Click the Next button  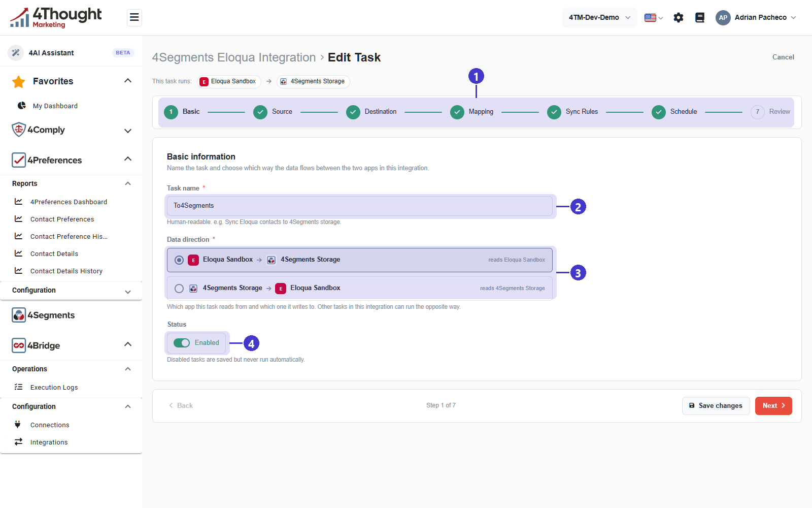pyautogui.click(x=773, y=406)
